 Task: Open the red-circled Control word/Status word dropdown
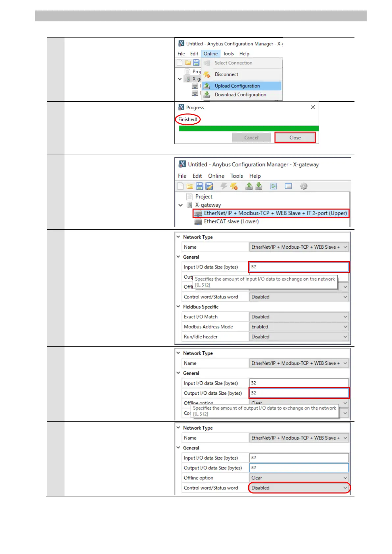299,488
